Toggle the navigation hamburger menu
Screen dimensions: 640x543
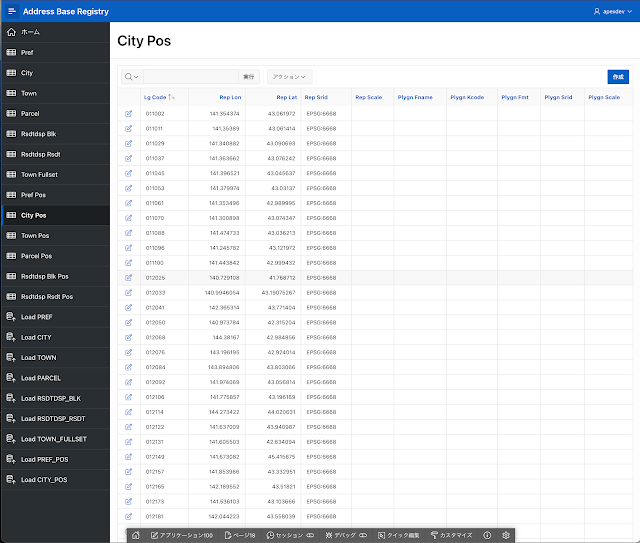coord(11,11)
